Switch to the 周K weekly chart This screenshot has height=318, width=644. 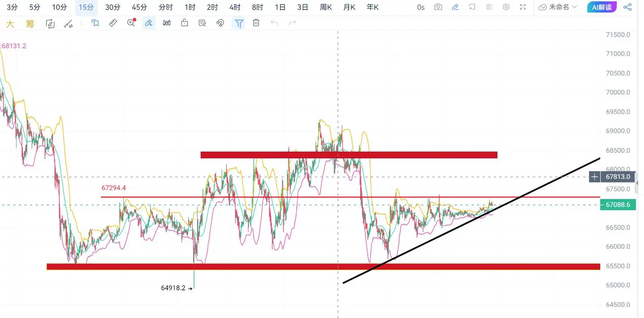click(x=326, y=7)
